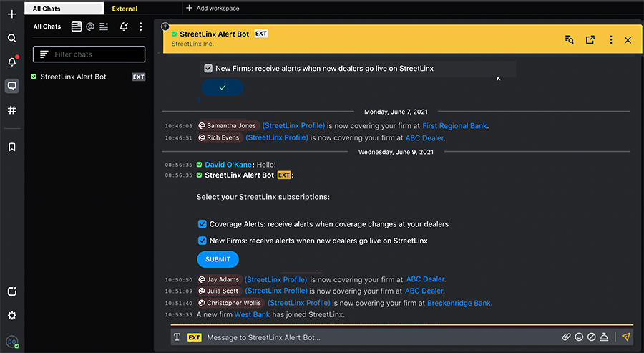The image size is (644, 353).
Task: Open the All Chats panel three-dot menu
Action: tap(140, 26)
